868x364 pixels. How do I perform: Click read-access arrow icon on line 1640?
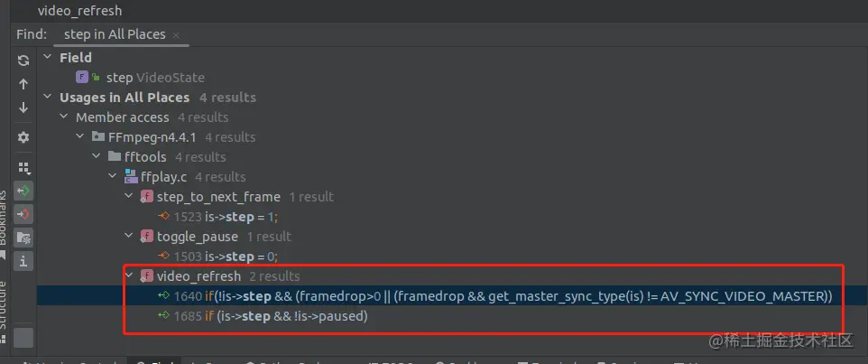click(x=163, y=296)
